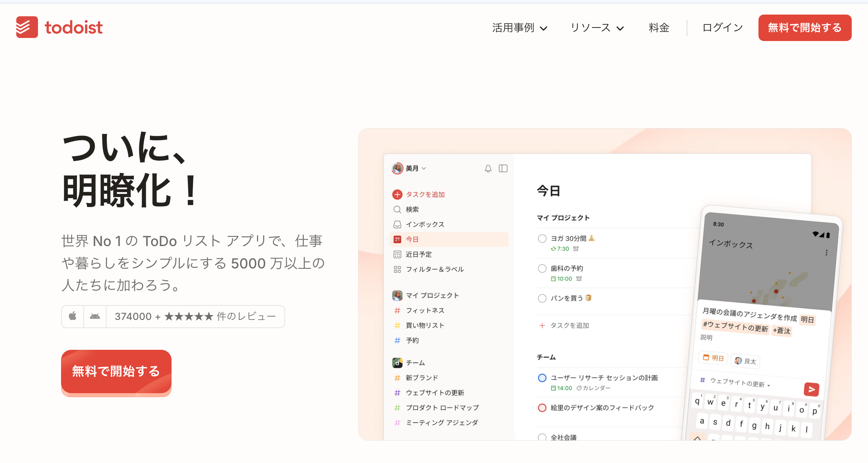Complete the パンを買う task circle

[542, 298]
